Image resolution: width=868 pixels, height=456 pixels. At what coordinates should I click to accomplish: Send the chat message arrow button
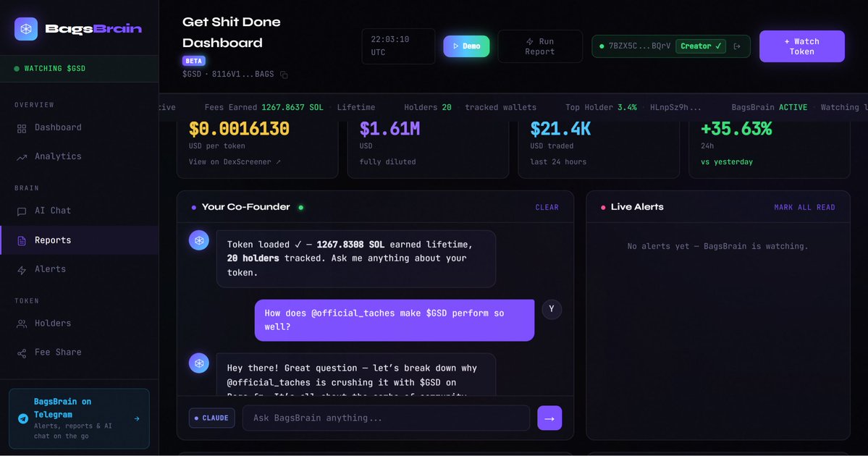tap(549, 418)
